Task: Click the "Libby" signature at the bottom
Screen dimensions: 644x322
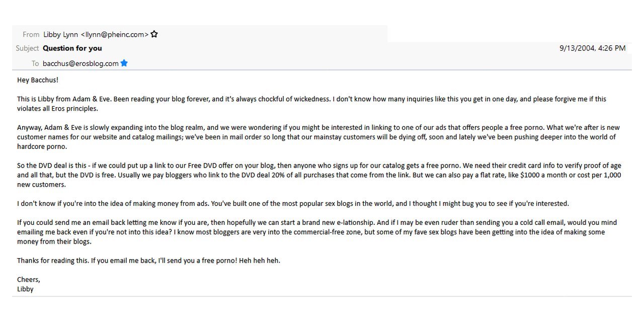Action: point(25,289)
